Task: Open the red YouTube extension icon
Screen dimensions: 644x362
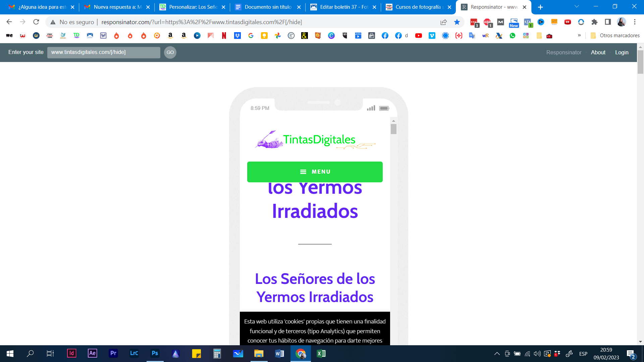Action: pyautogui.click(x=568, y=22)
